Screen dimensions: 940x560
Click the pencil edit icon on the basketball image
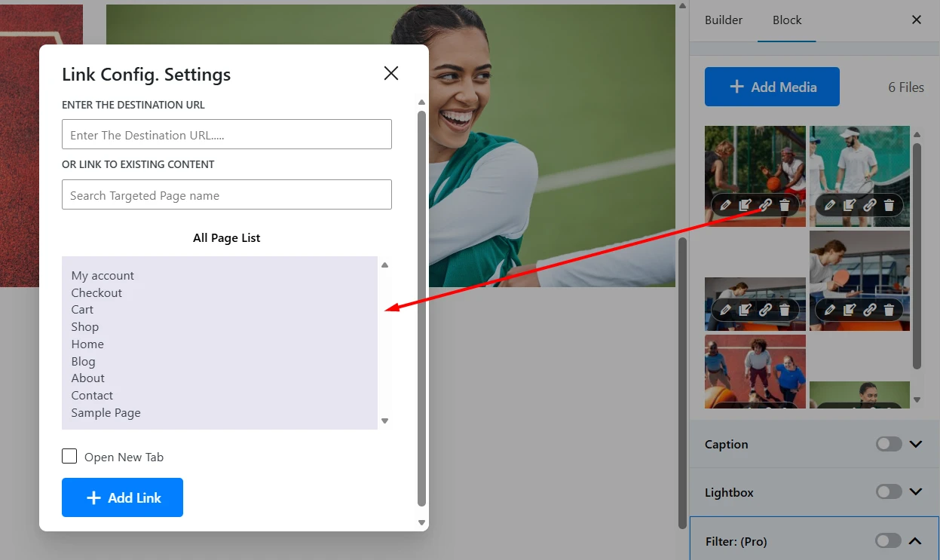click(x=725, y=204)
